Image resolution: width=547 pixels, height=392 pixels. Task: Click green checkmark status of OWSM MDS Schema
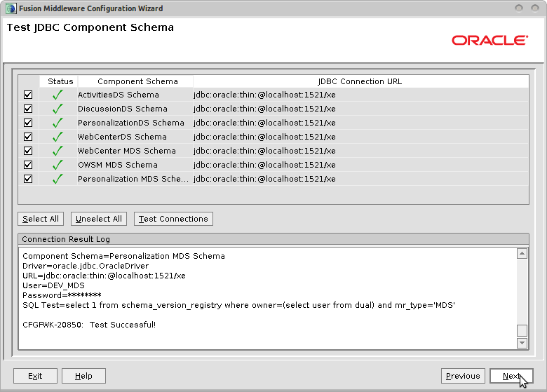[x=58, y=164]
